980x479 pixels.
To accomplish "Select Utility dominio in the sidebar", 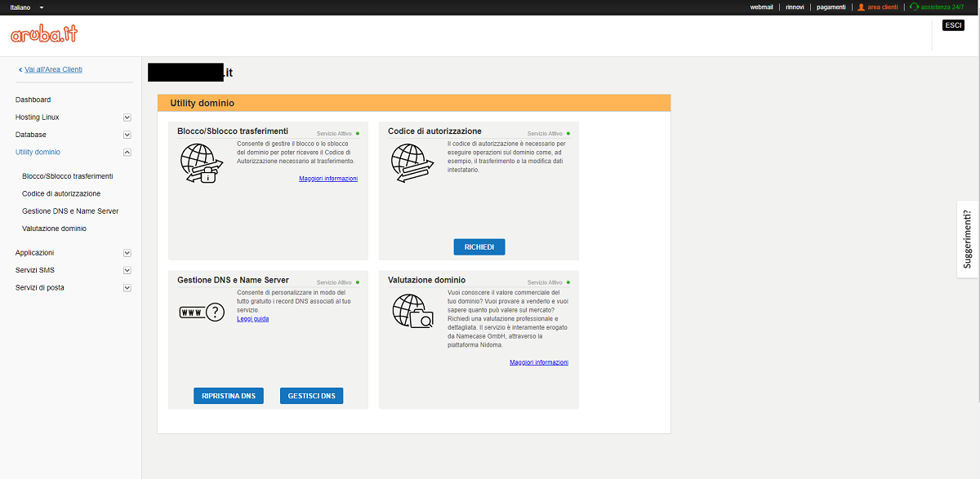I will [38, 153].
